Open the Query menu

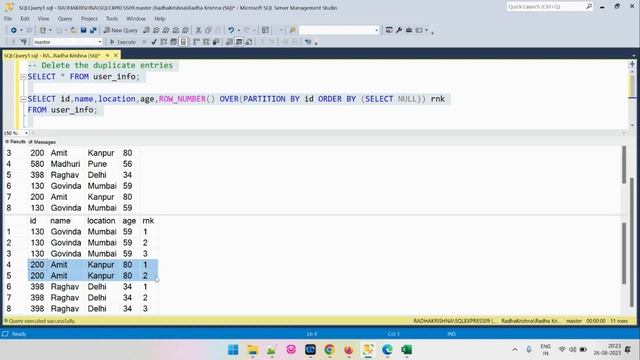click(64, 19)
